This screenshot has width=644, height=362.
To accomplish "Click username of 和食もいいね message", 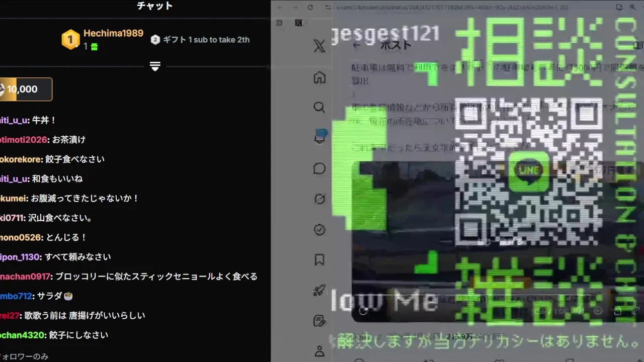I will 14,179.
